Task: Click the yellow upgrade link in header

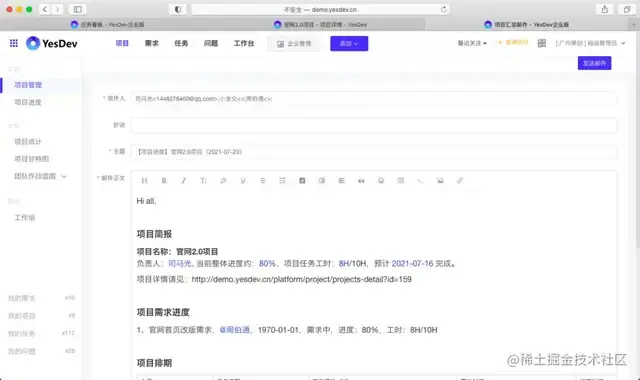Action: [513, 42]
